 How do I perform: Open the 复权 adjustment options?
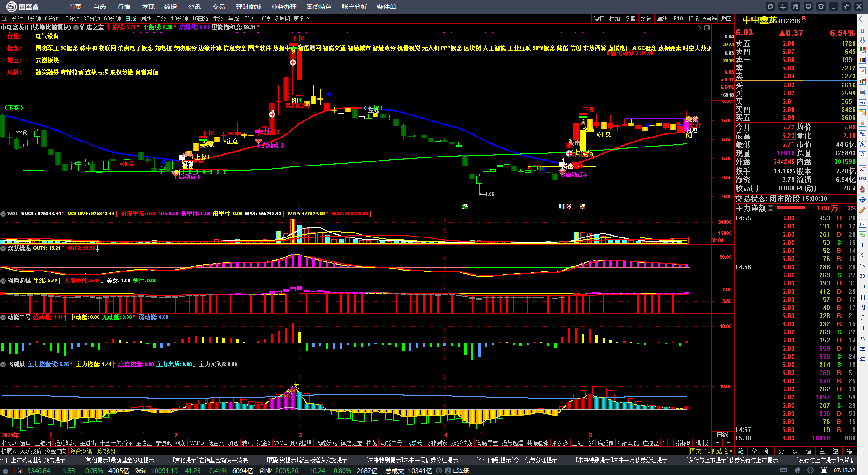pos(599,19)
